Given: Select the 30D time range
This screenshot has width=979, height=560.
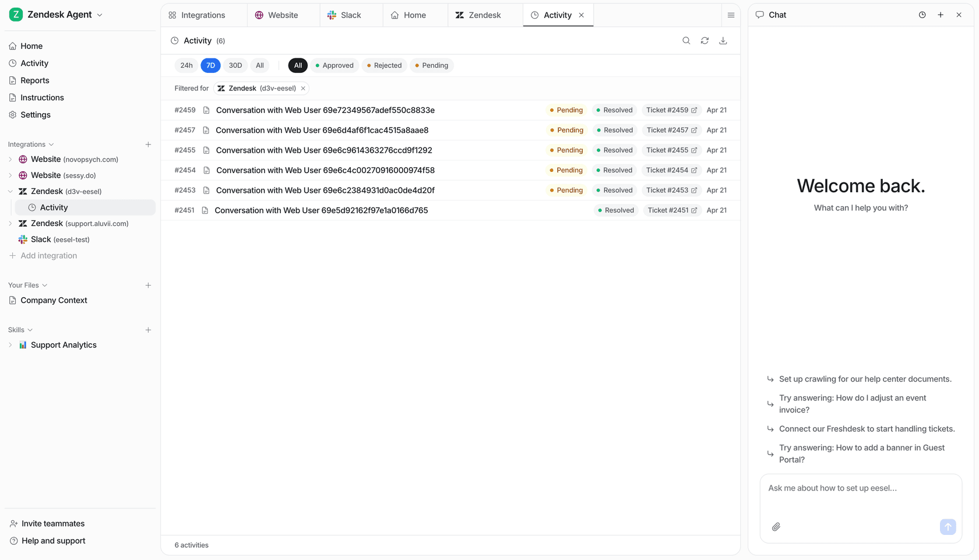Looking at the screenshot, I should point(235,65).
